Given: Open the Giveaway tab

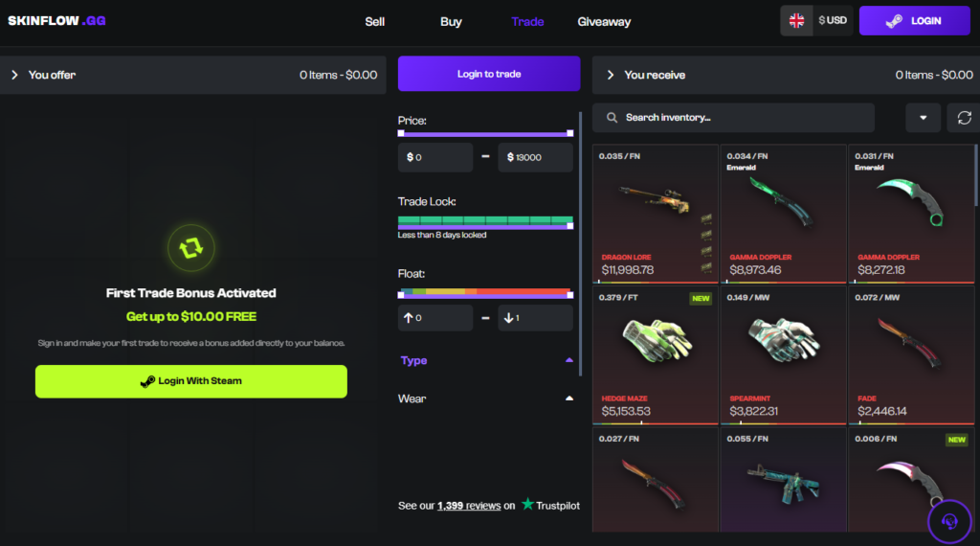Looking at the screenshot, I should [x=604, y=22].
